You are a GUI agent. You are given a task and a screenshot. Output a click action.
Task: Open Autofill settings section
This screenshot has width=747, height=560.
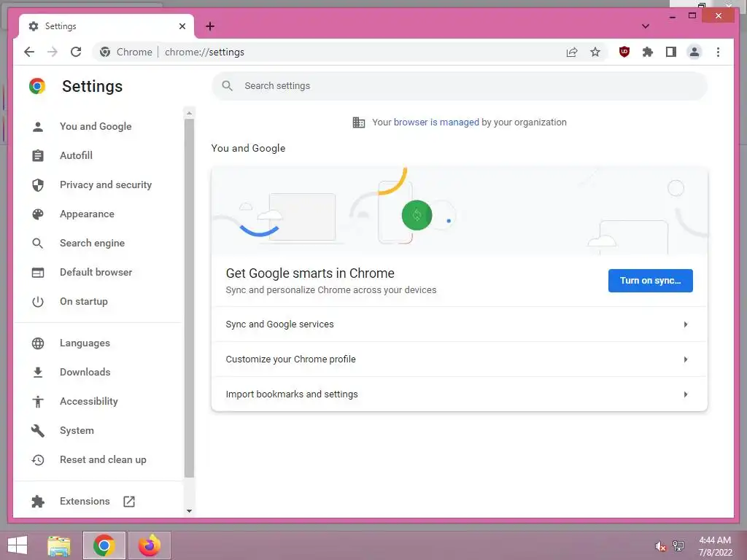point(76,155)
